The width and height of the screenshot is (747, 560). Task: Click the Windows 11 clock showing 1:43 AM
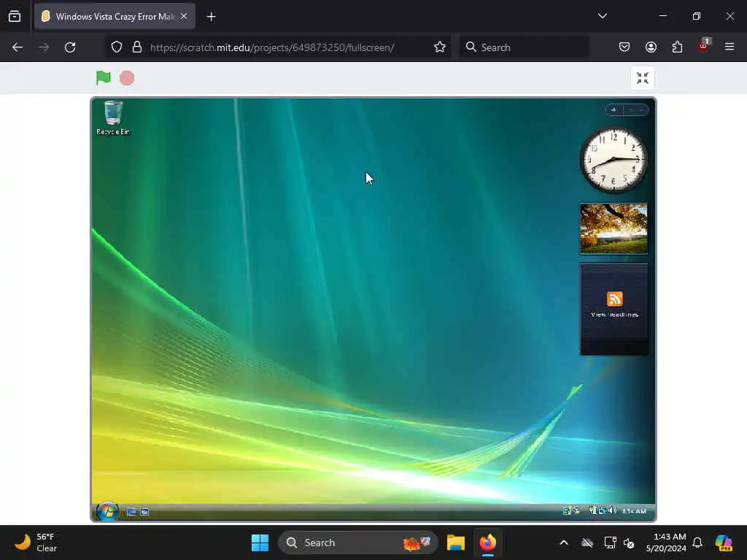click(x=666, y=542)
